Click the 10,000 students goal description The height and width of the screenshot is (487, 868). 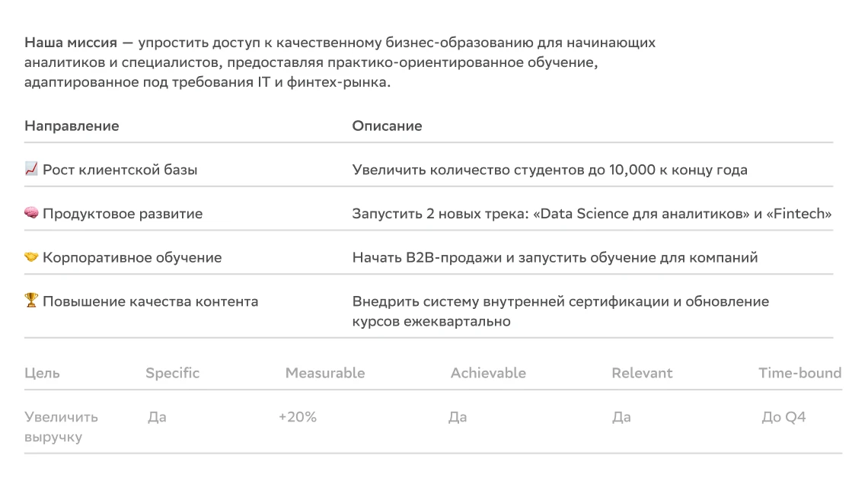click(x=549, y=170)
